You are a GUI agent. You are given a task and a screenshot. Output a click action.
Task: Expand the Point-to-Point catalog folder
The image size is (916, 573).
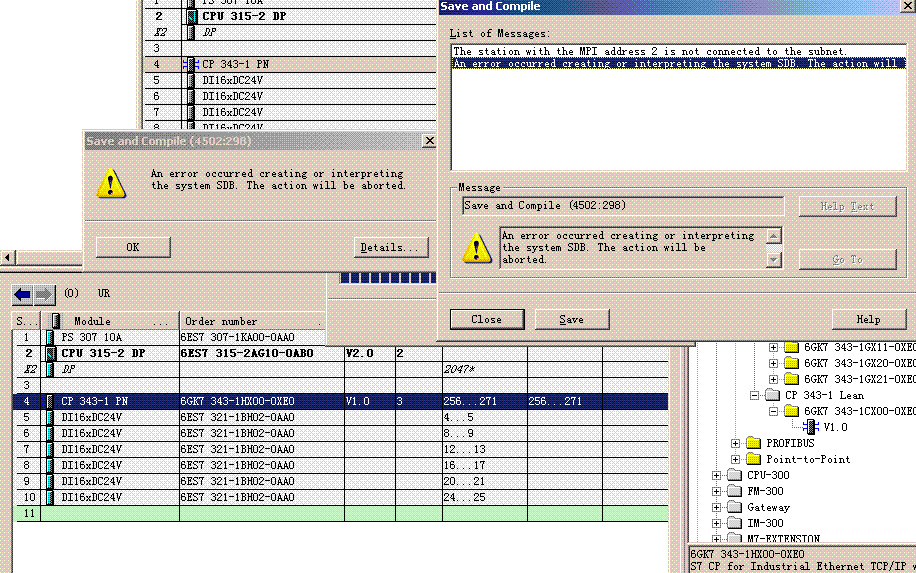pos(735,460)
